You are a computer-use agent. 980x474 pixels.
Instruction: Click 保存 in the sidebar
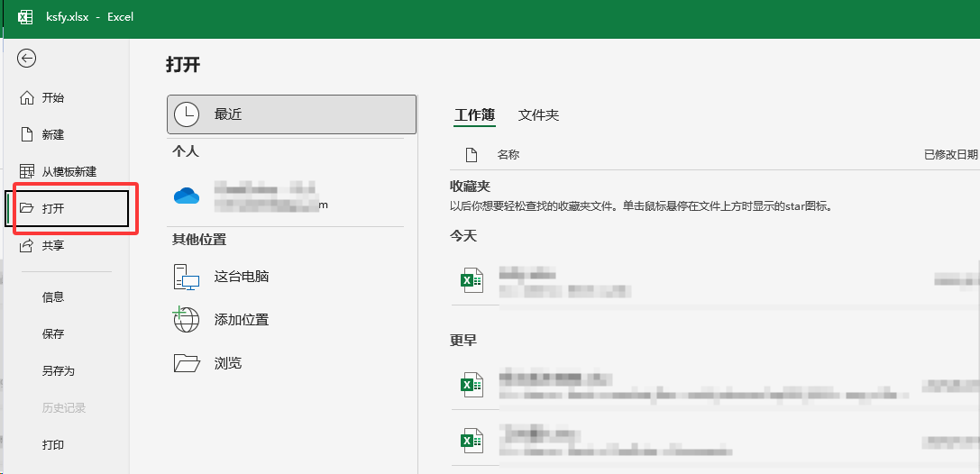pos(53,334)
